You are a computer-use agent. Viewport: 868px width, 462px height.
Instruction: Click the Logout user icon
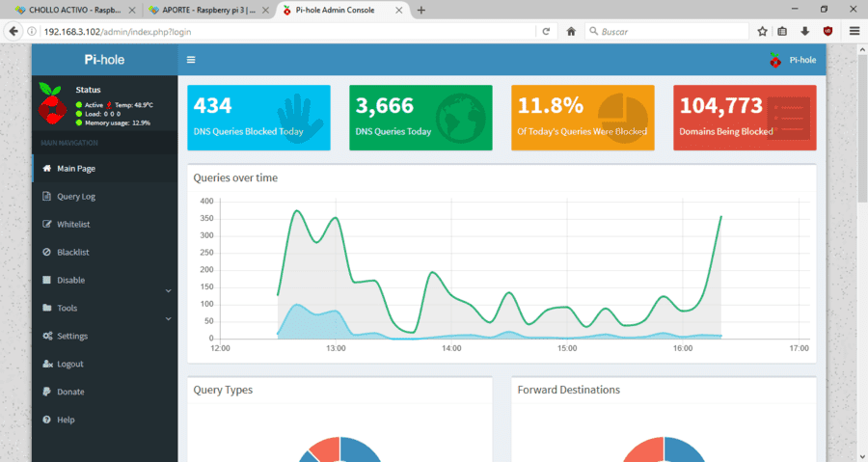(x=47, y=364)
